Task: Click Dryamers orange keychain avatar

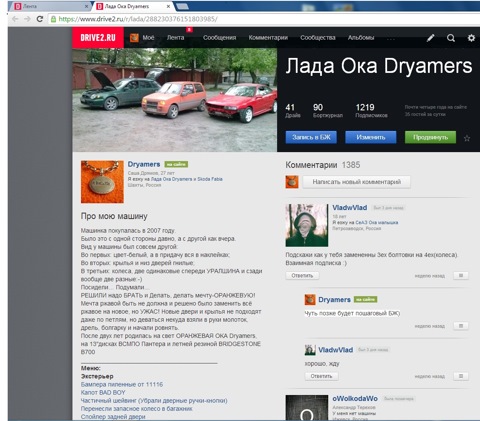Action: [102, 182]
